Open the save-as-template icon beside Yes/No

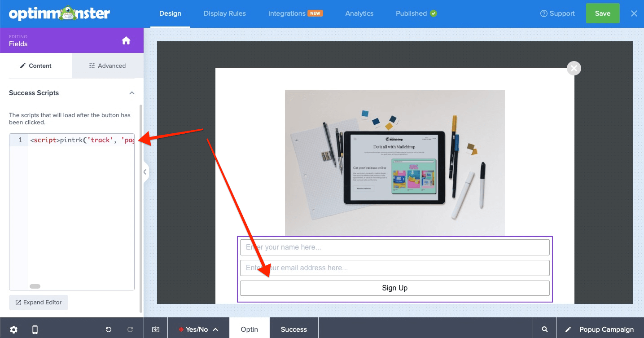coord(155,329)
